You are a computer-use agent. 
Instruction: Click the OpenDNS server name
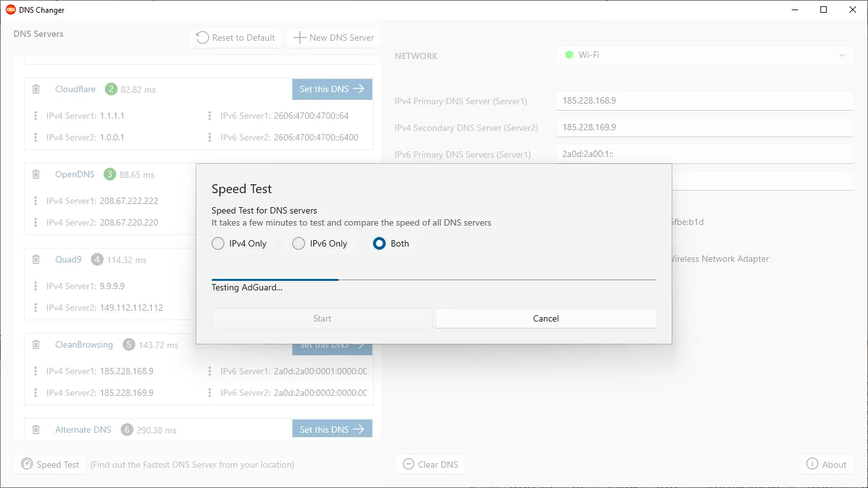(75, 174)
